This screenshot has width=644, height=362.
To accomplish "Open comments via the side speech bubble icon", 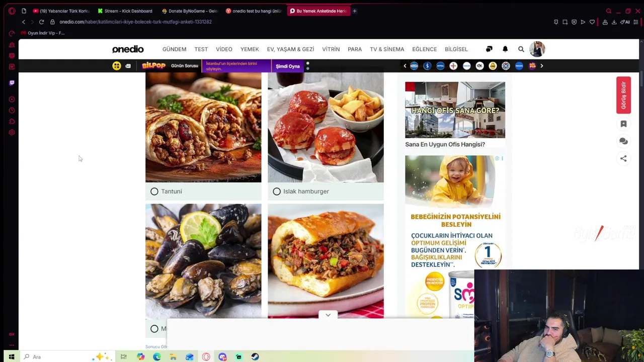I will pos(623,141).
